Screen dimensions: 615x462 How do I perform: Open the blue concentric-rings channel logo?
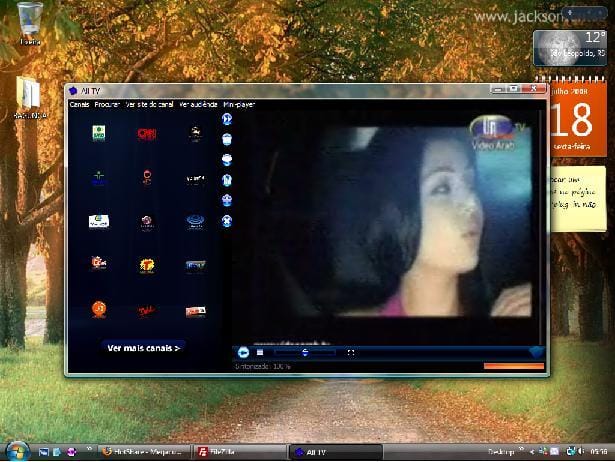point(195,222)
